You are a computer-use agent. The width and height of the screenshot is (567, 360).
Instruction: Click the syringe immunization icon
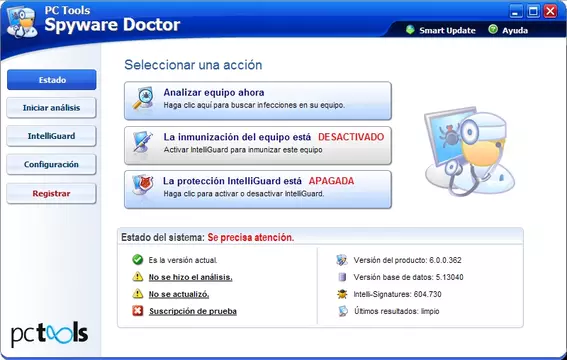[142, 142]
